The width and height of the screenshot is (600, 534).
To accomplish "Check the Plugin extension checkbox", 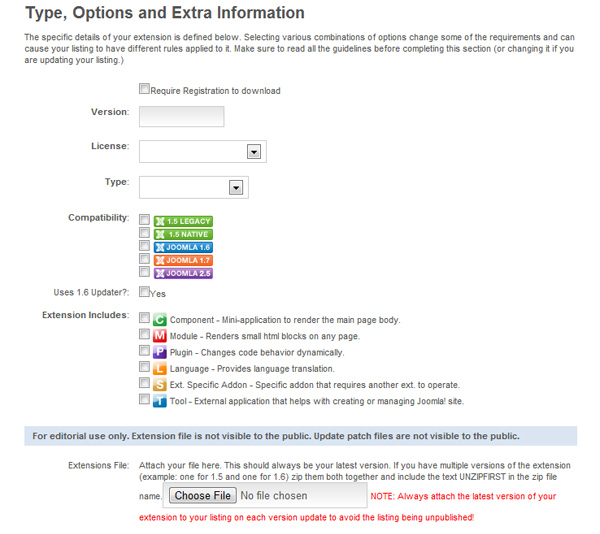I will 144,350.
